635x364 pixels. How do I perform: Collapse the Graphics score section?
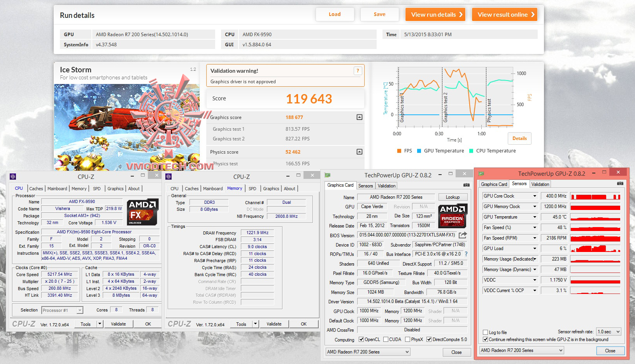pyautogui.click(x=360, y=117)
